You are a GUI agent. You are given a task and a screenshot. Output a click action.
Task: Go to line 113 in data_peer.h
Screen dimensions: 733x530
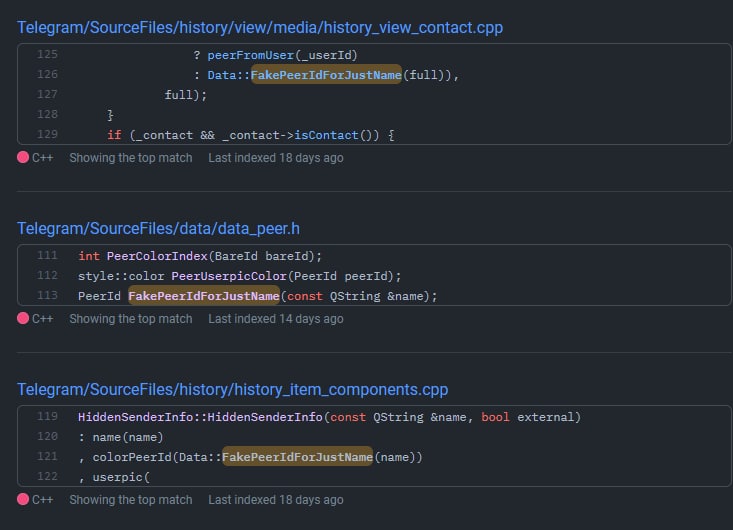click(47, 295)
